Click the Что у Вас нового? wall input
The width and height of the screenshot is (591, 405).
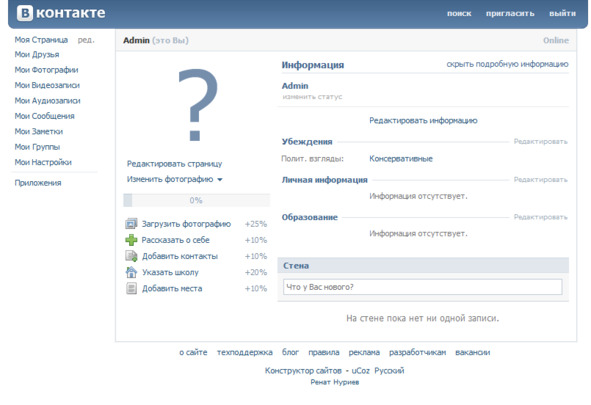pos(423,287)
